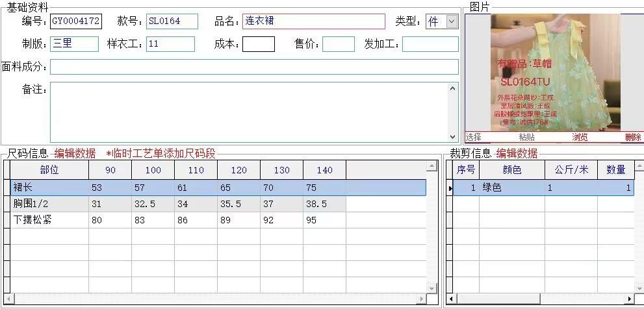Click the 备注 scrollbar down arrow
Screen dimensions: 644x309
point(452,137)
